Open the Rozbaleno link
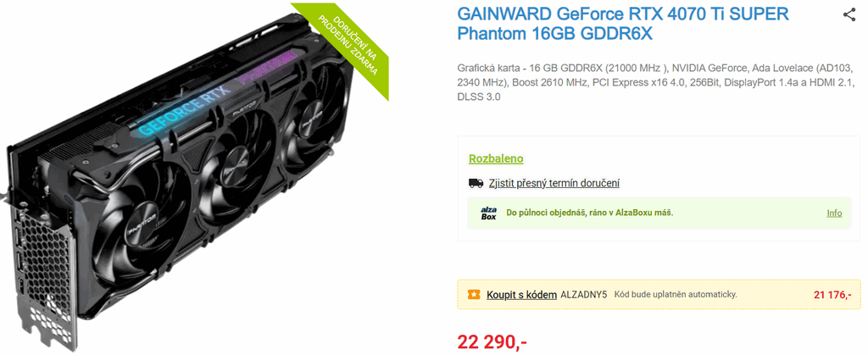868x355 pixels. point(496,158)
